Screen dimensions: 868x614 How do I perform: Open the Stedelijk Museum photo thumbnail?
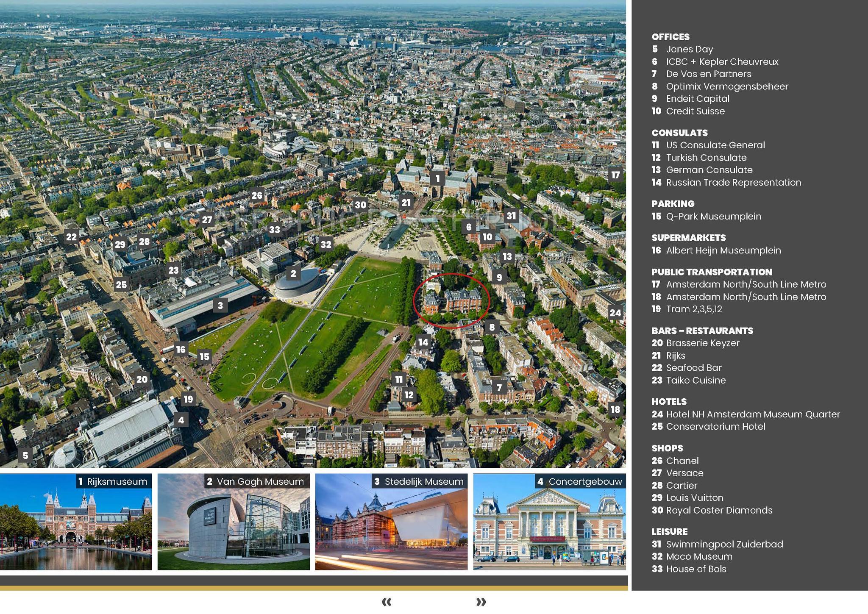pos(391,522)
